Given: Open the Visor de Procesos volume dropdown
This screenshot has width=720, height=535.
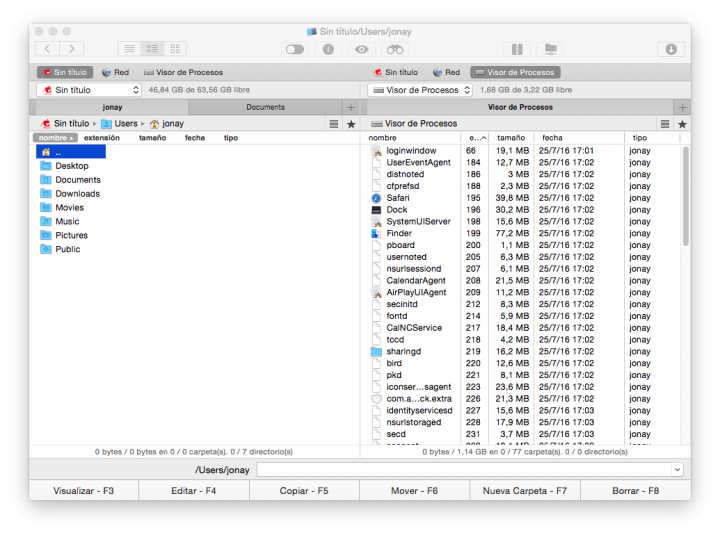Looking at the screenshot, I should pos(420,90).
